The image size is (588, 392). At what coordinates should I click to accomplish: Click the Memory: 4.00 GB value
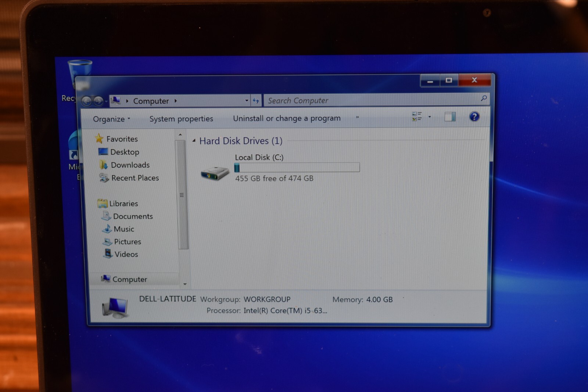pos(379,299)
